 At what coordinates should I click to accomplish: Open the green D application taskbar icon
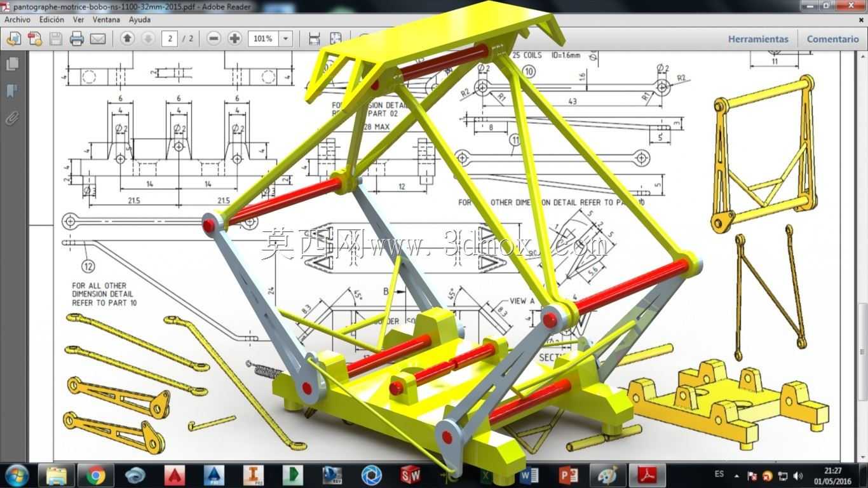pyautogui.click(x=292, y=475)
